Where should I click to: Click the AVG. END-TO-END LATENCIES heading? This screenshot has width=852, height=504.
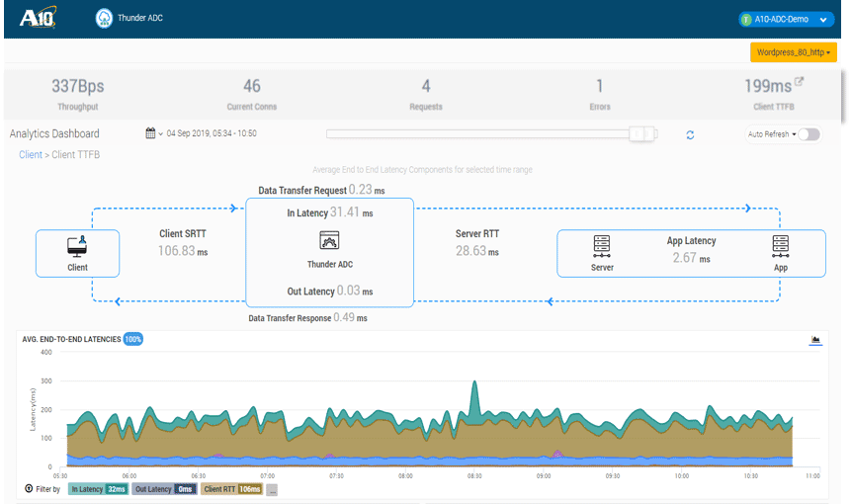[71, 339]
